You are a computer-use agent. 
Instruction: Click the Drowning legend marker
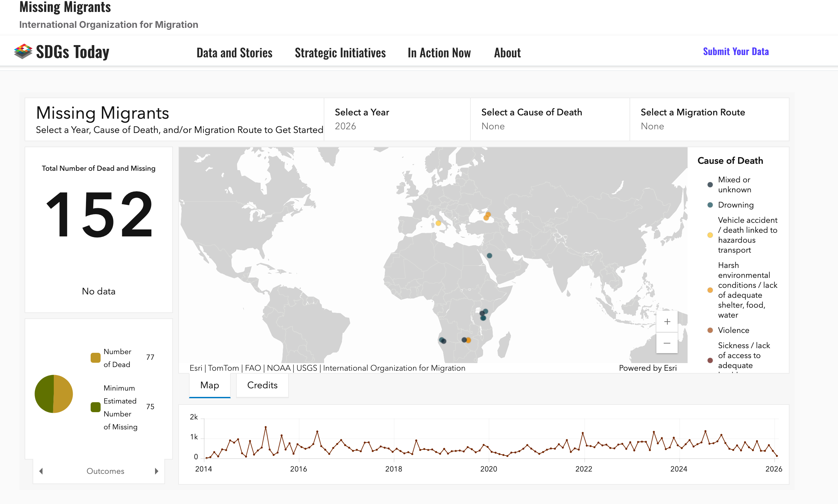710,205
